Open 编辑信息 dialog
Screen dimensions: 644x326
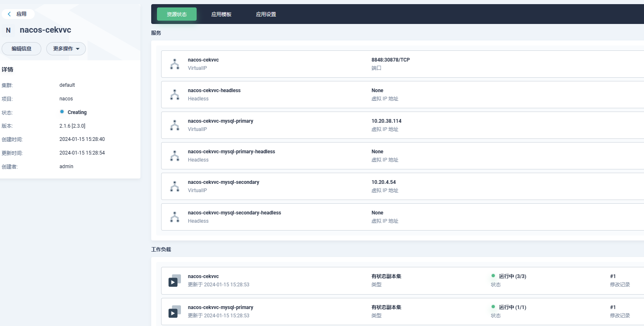pos(21,49)
